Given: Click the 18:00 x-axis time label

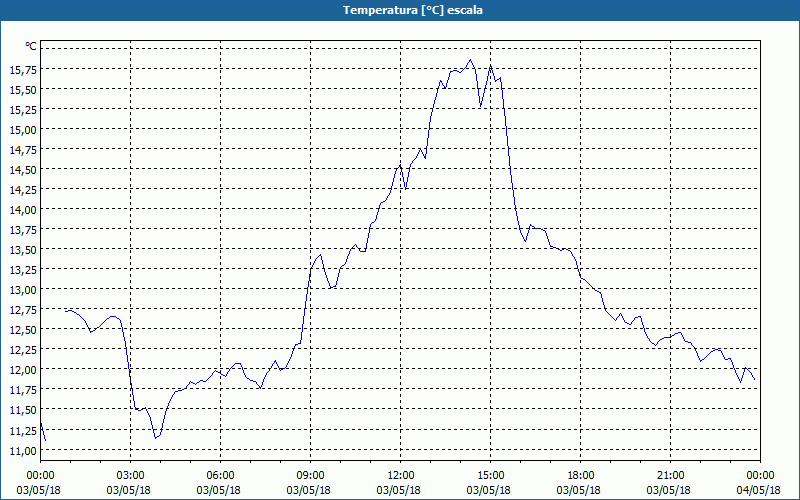Looking at the screenshot, I should 580,476.
